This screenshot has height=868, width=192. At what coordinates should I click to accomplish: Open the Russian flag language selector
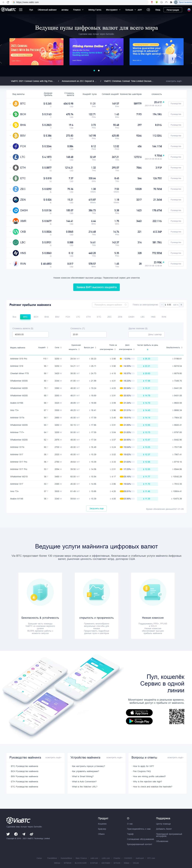point(189,10)
